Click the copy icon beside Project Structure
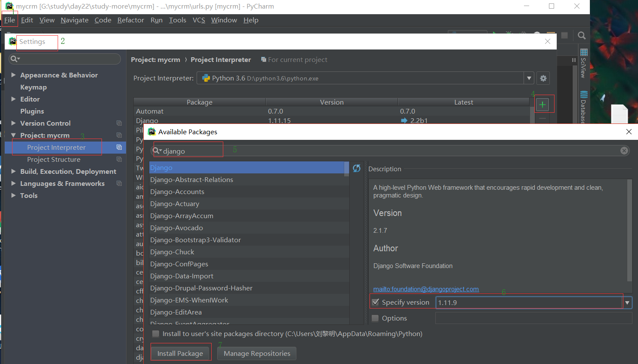The height and width of the screenshot is (364, 638). click(x=119, y=159)
